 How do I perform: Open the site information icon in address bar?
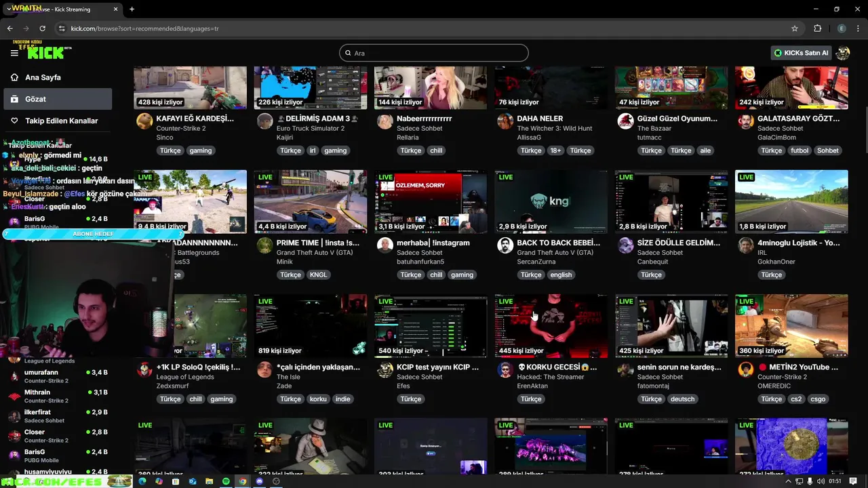pos(62,28)
